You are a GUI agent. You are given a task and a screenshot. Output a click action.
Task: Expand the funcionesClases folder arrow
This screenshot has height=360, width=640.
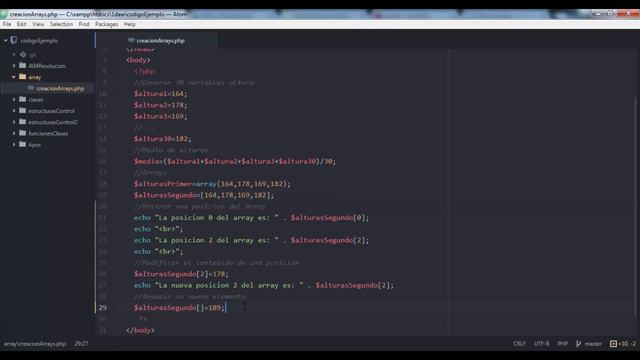14,133
